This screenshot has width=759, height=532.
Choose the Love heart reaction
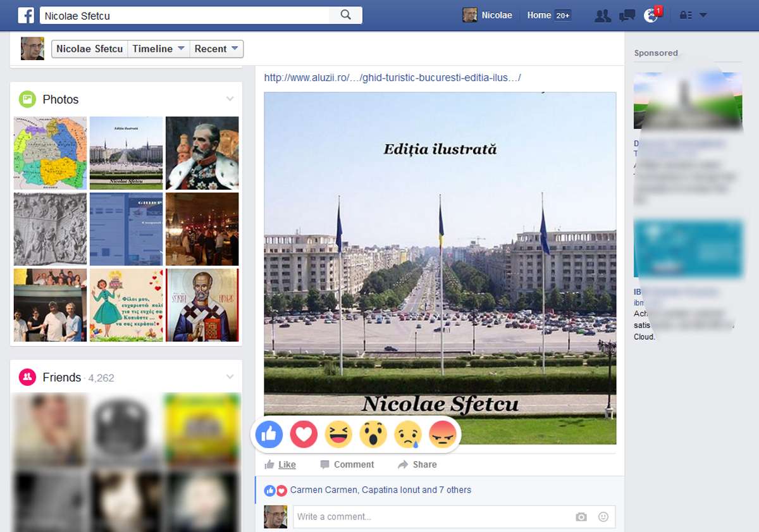(304, 435)
